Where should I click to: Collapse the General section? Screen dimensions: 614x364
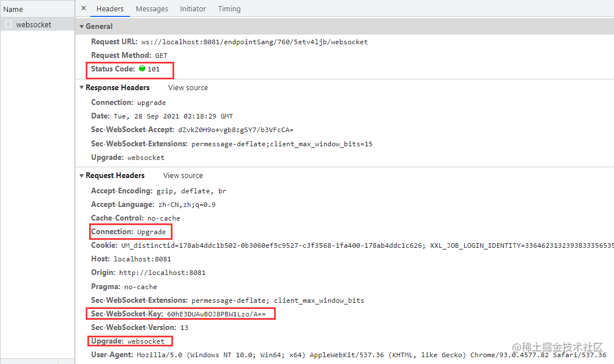click(82, 27)
